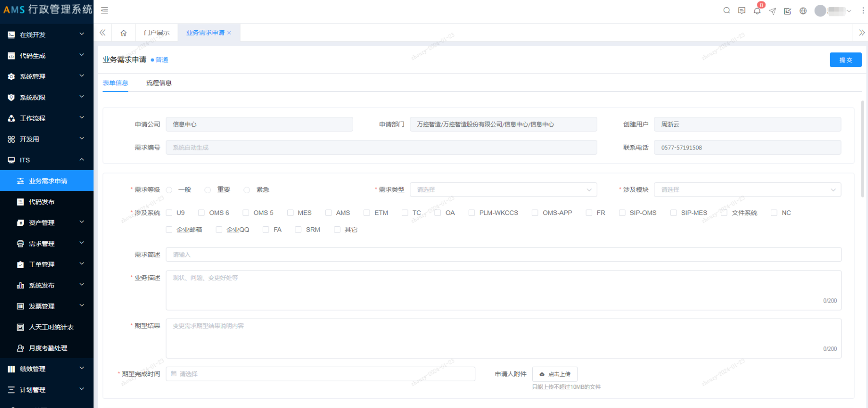Expand the 发票管理 submenu chevron
Screen dimensions: 868x408
(x=82, y=306)
